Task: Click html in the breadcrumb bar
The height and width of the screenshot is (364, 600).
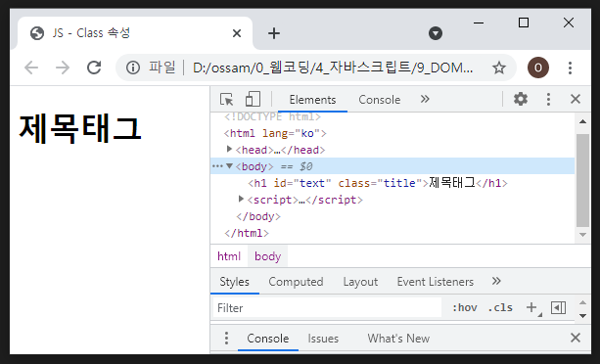Action: (229, 256)
